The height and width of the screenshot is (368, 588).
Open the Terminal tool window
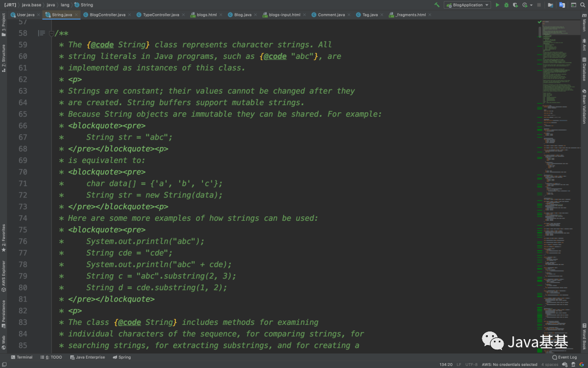point(22,357)
